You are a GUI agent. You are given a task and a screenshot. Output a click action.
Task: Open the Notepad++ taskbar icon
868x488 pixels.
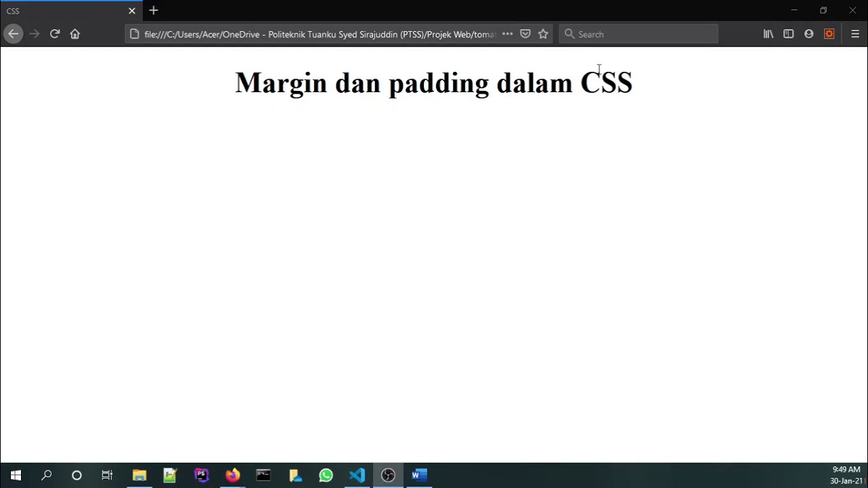(x=170, y=475)
